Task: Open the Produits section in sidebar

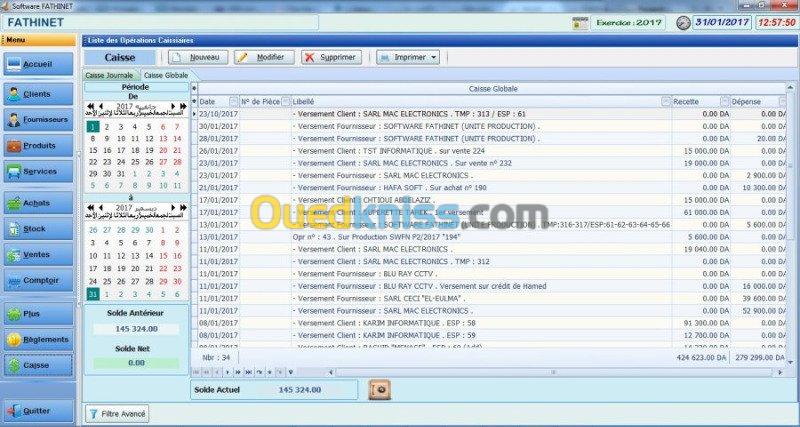Action: pos(39,145)
